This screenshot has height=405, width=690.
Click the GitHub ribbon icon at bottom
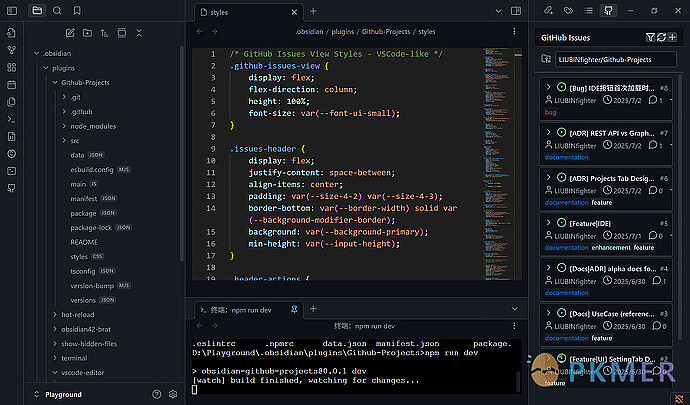(x=12, y=188)
